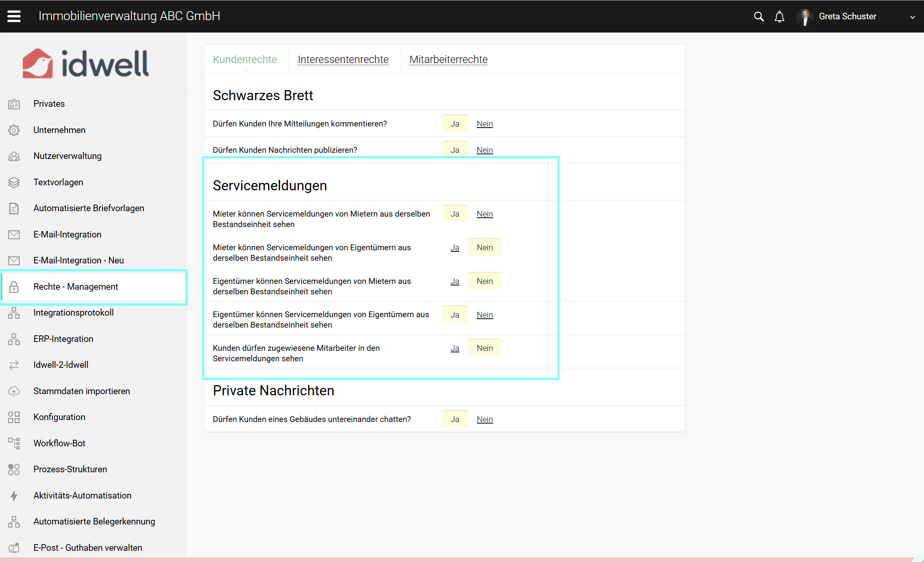
Task: Set Nein for Kunden Mitteilungen kommentieren
Action: (x=484, y=124)
